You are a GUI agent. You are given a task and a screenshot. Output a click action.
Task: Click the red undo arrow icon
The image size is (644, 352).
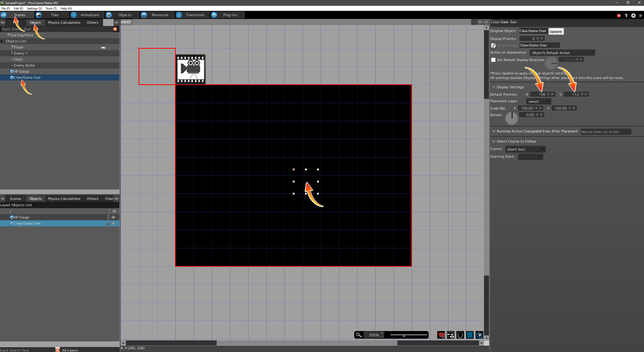click(x=619, y=16)
